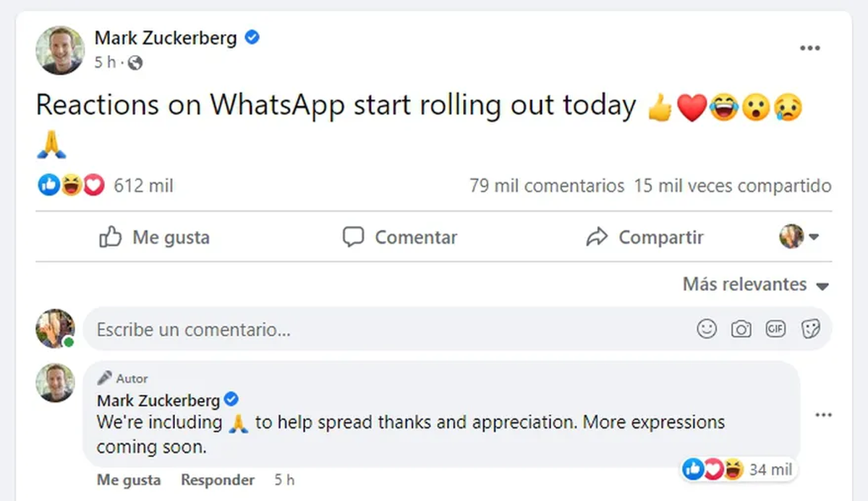Click the Compartir button
The image size is (868, 501).
tap(644, 237)
